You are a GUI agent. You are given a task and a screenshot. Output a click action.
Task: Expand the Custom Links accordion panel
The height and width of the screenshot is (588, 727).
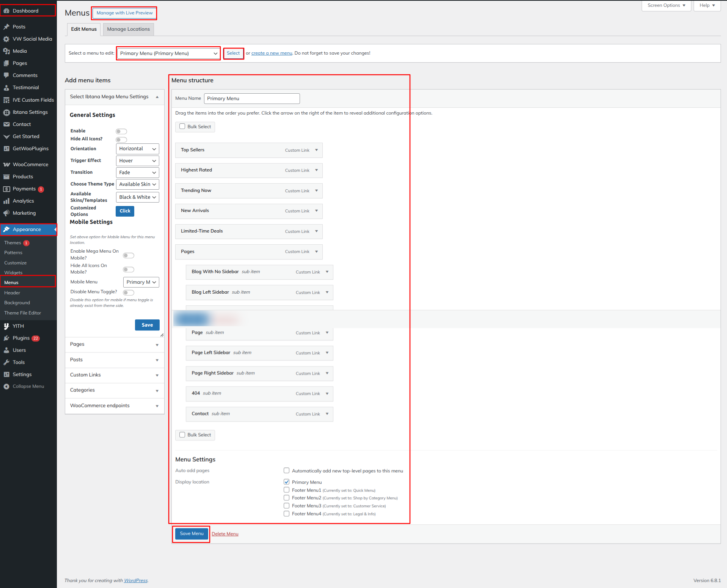tap(115, 375)
